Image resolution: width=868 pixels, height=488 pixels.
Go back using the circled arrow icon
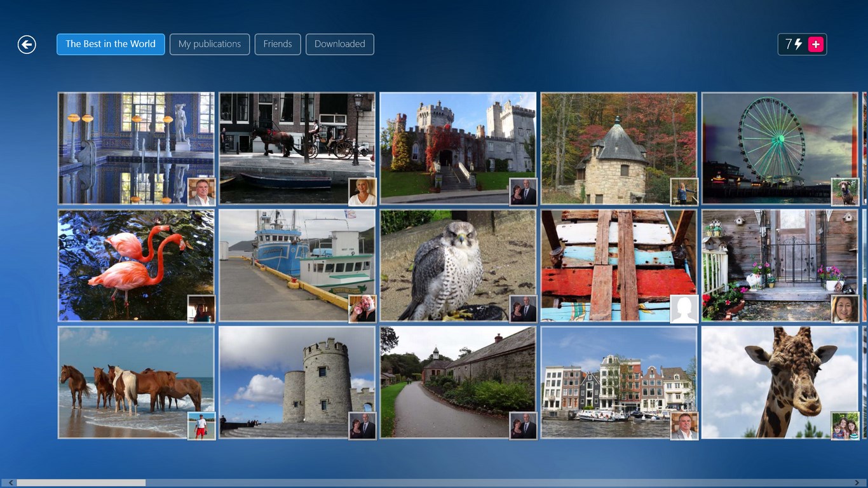27,44
